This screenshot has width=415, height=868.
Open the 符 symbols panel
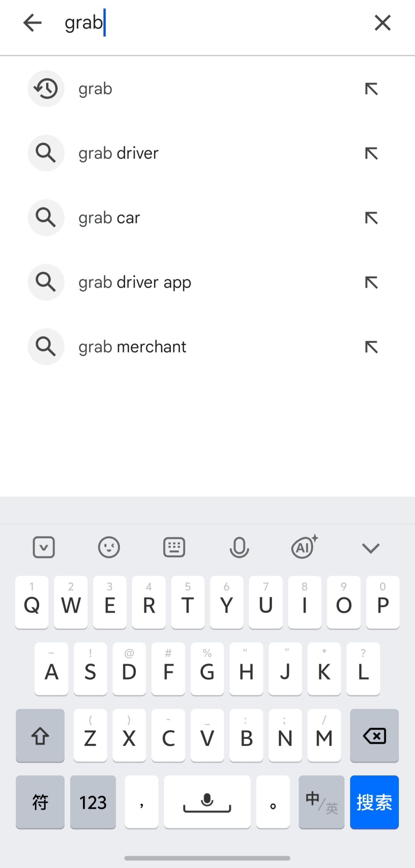[x=40, y=802]
